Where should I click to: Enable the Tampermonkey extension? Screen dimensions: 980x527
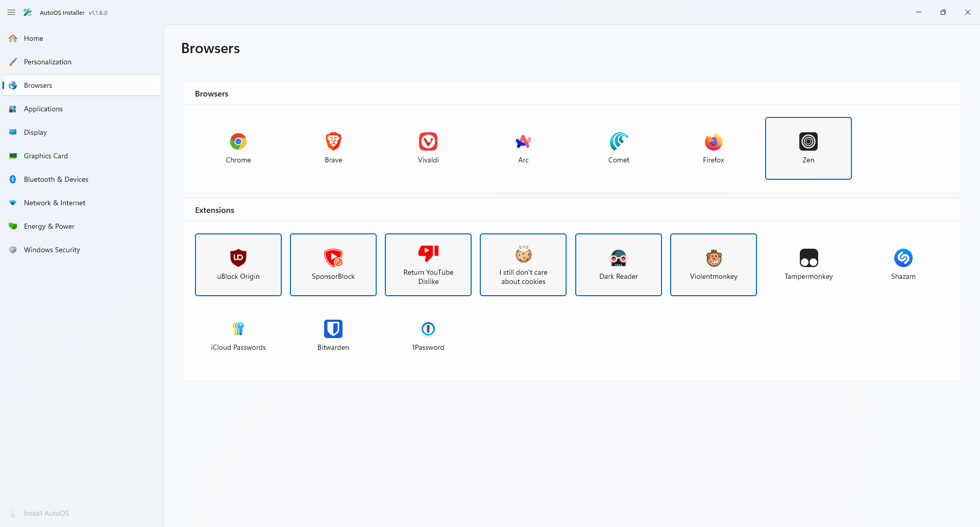[x=808, y=265]
